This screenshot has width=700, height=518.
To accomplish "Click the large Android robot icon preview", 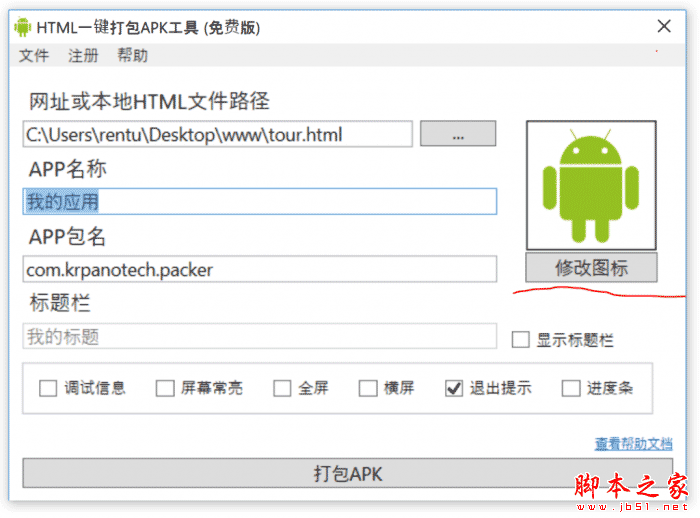I will [x=591, y=185].
